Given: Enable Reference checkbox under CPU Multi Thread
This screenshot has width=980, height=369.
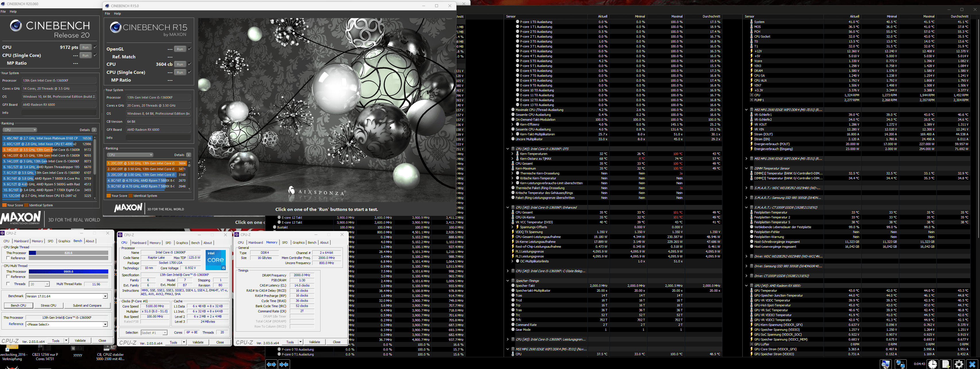Looking at the screenshot, I should coord(8,277).
